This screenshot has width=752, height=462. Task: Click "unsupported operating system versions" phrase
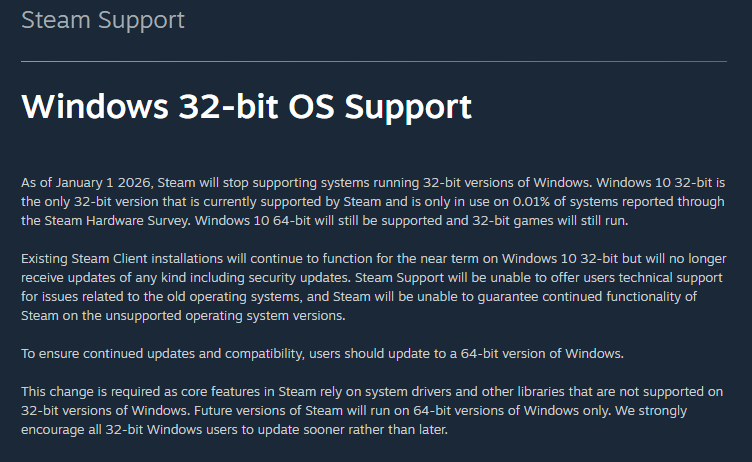[224, 316]
